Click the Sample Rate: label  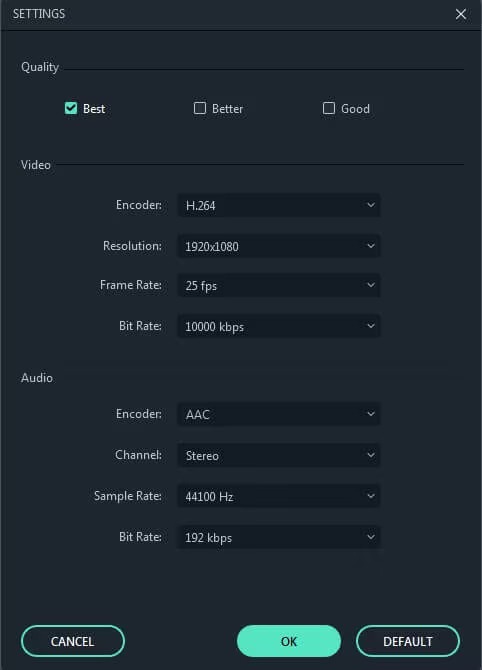tap(128, 496)
